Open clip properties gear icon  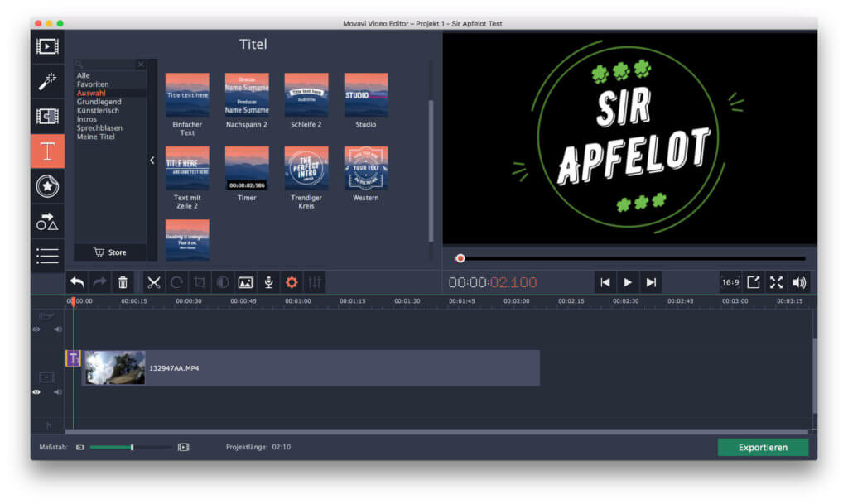(x=291, y=282)
